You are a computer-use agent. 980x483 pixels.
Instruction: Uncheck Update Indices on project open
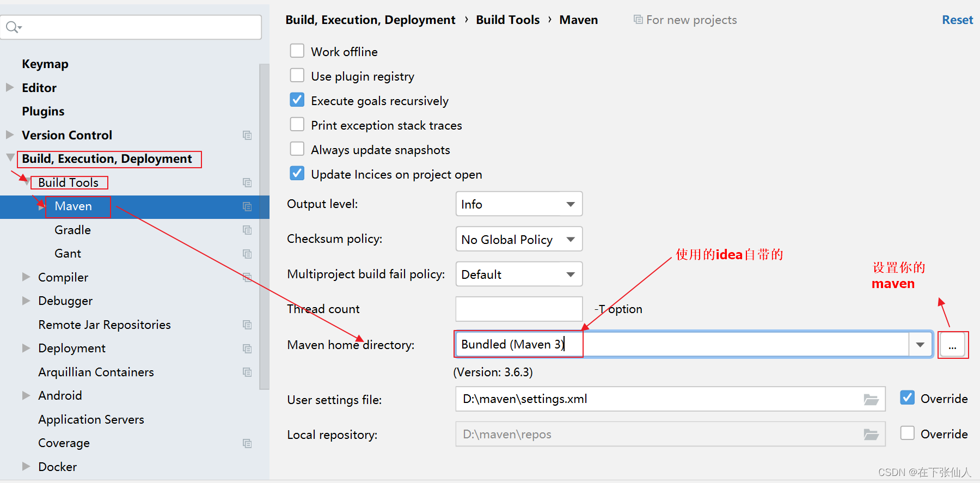[x=297, y=173]
